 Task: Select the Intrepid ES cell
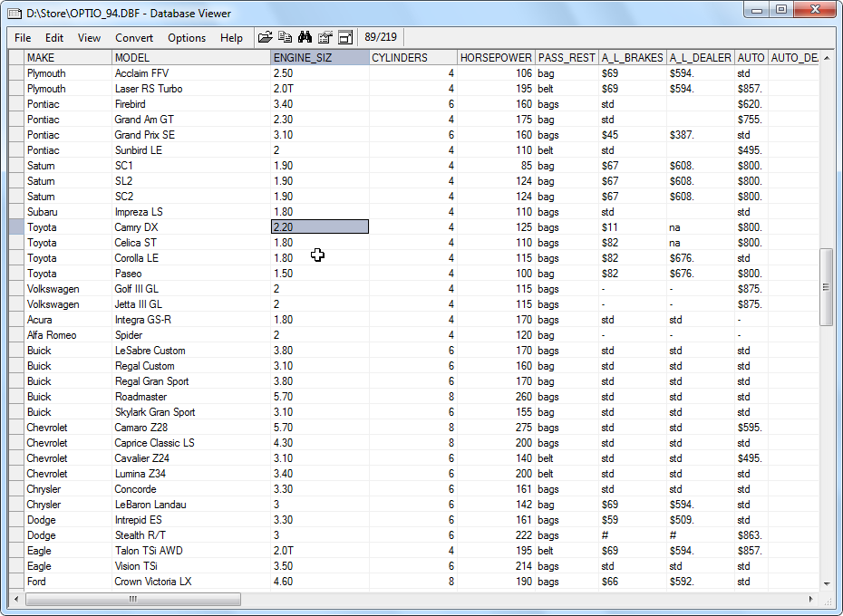(191, 520)
